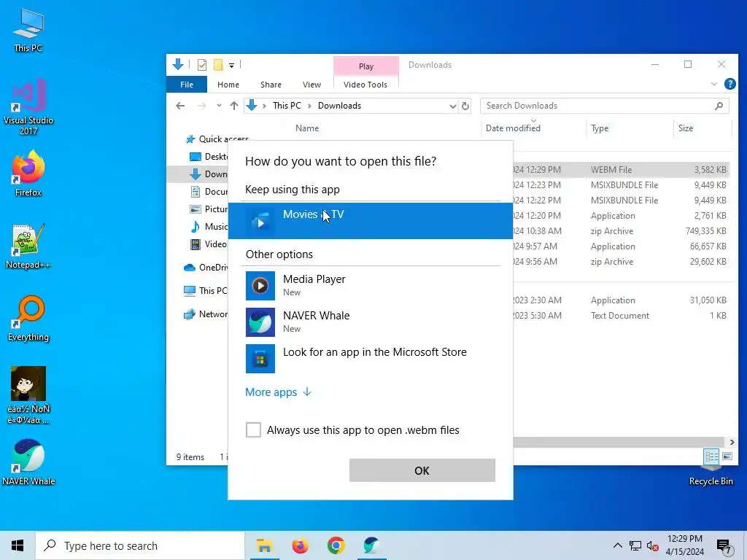Image resolution: width=747 pixels, height=560 pixels.
Task: Switch to details view layout
Action: 712,456
